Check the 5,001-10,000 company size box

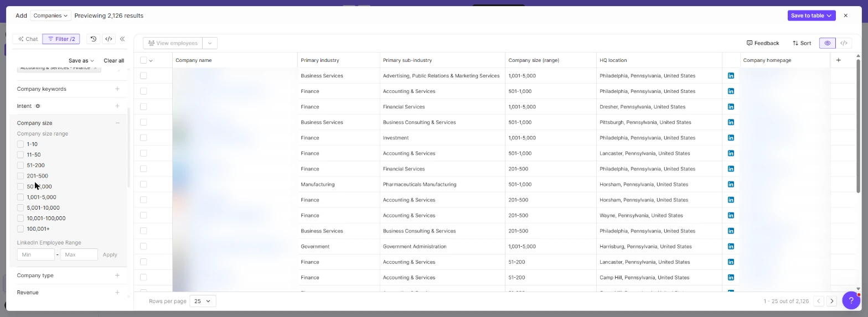pos(20,207)
